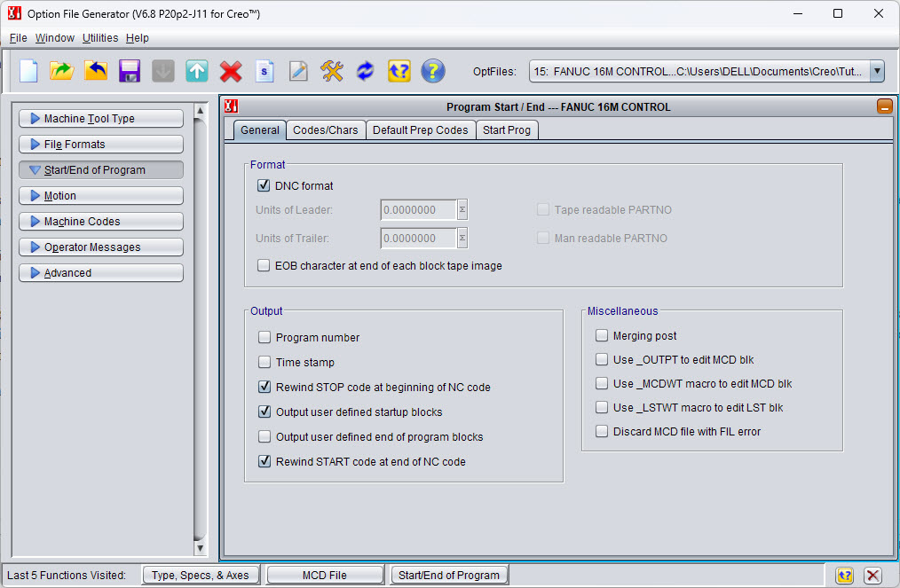The height and width of the screenshot is (588, 900).
Task: Click sidebar scrollbar down arrow
Action: click(200, 548)
